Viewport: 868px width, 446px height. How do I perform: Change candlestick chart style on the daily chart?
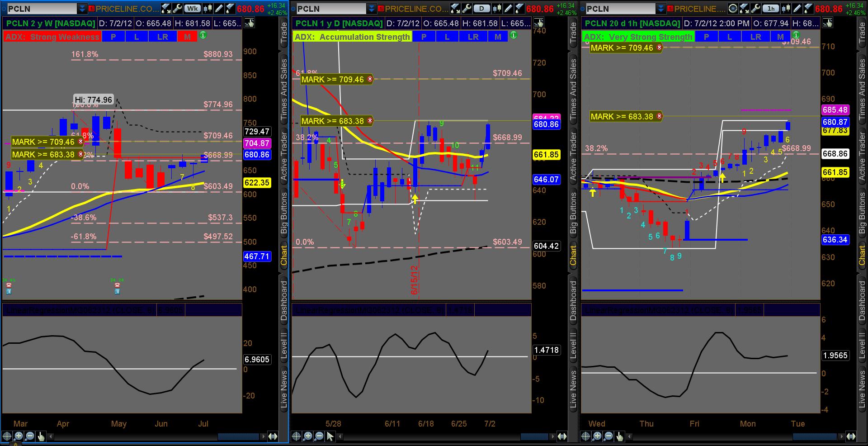coord(498,8)
